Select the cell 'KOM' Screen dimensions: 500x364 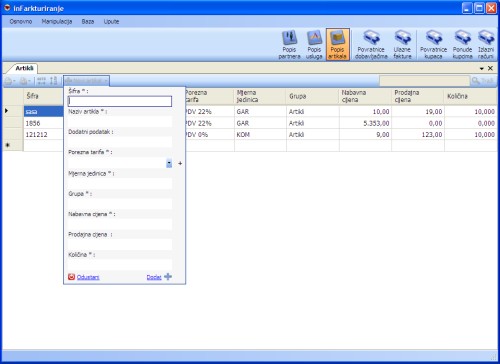click(260, 135)
